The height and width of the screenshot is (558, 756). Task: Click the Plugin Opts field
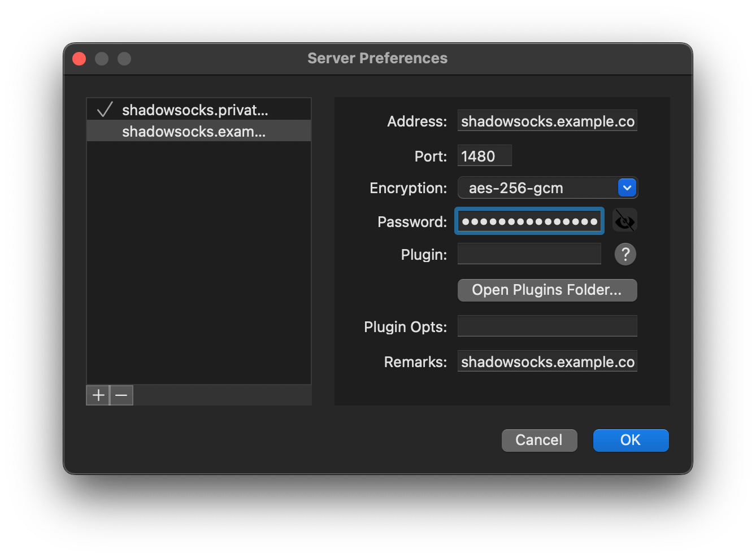[x=547, y=326]
